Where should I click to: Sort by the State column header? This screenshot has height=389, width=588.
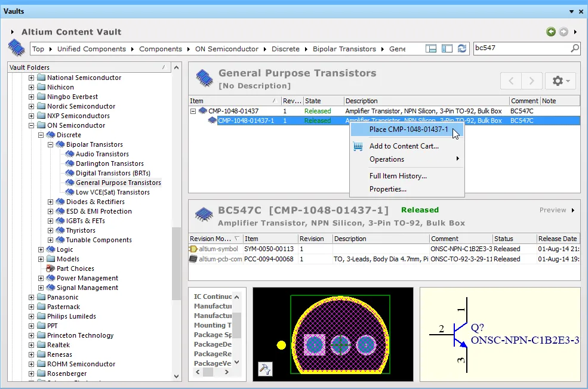(324, 101)
